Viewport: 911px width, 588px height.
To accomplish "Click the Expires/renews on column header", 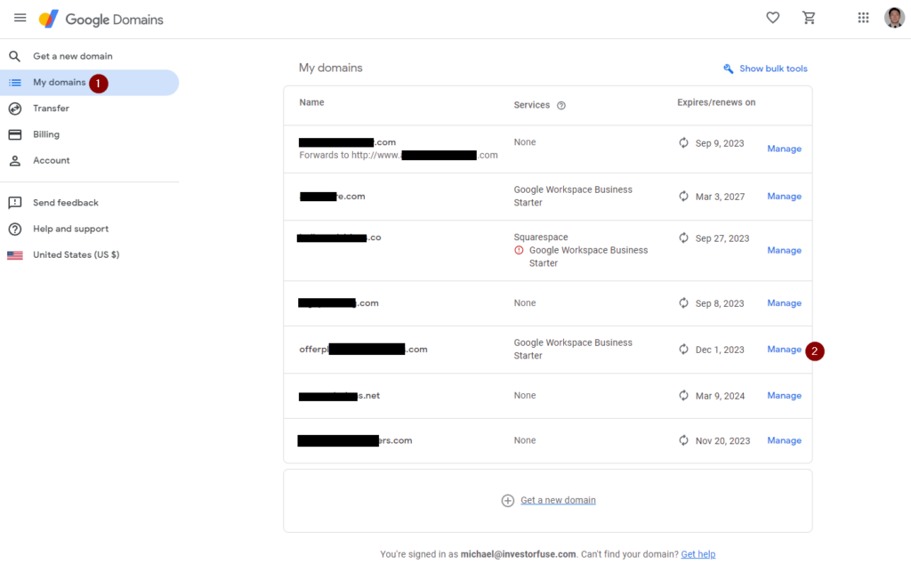I will click(716, 102).
